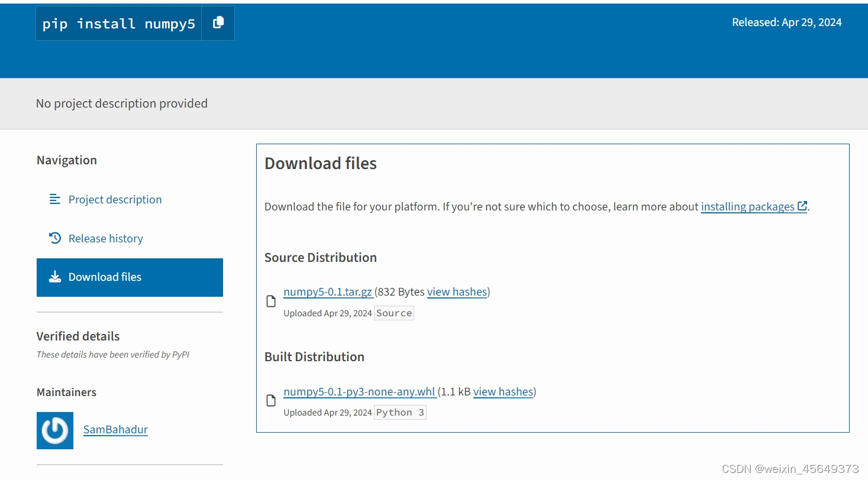
Task: Download numpy5-0.1.tar.gz source file
Action: pyautogui.click(x=328, y=291)
